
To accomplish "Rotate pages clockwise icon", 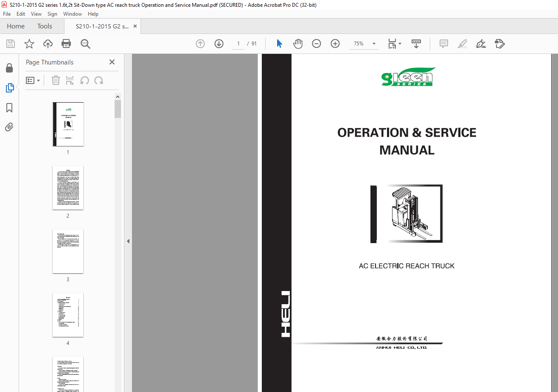I will click(99, 80).
